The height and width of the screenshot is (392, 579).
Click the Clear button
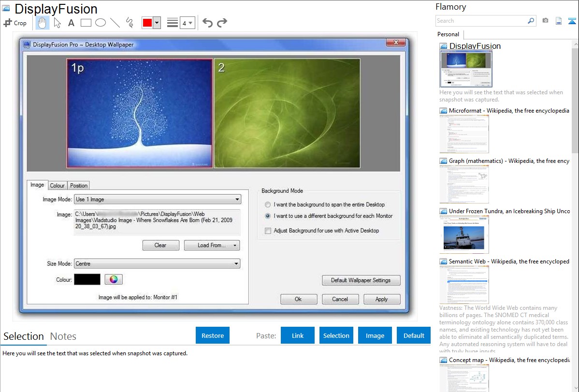pos(160,246)
